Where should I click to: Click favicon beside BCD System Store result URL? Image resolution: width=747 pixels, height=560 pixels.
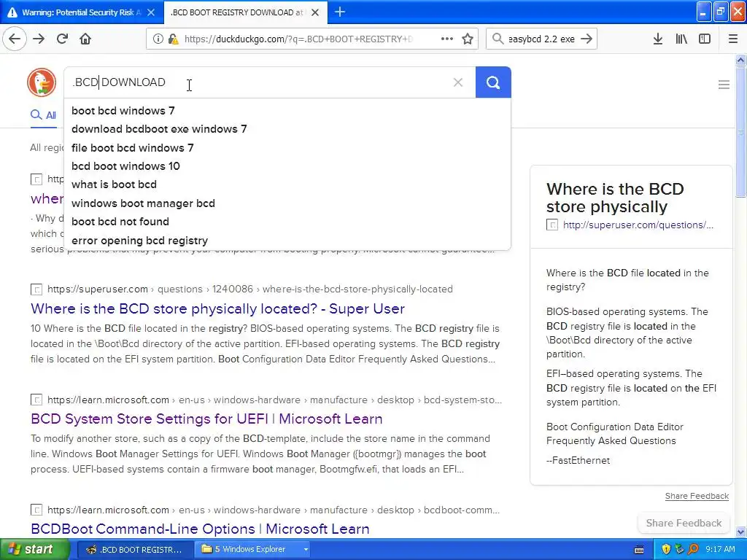coord(36,400)
